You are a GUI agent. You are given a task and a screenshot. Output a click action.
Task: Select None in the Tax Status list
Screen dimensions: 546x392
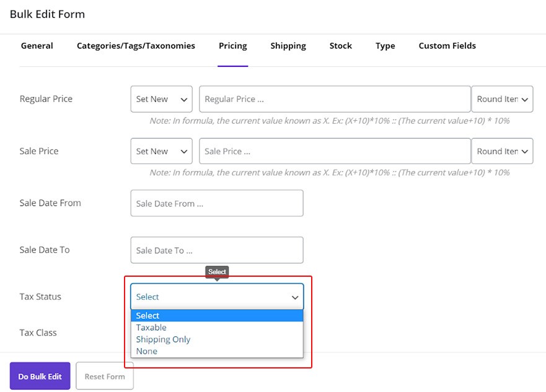(x=147, y=351)
